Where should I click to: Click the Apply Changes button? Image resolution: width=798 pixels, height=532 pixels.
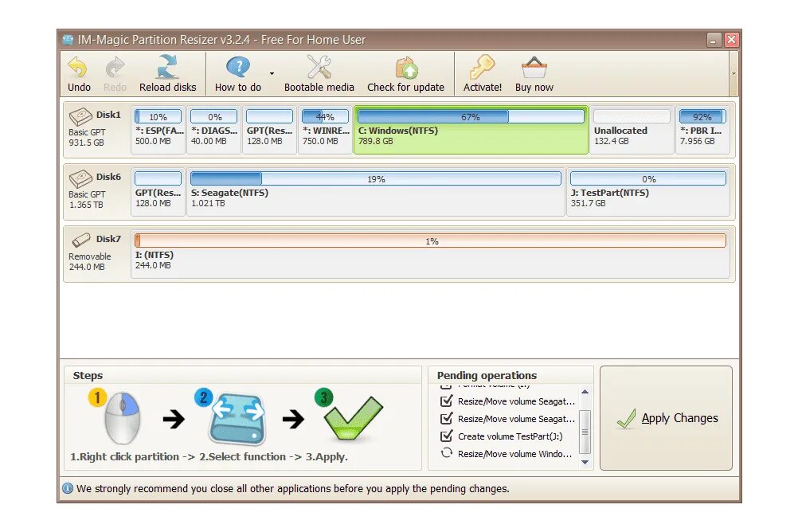(x=666, y=418)
